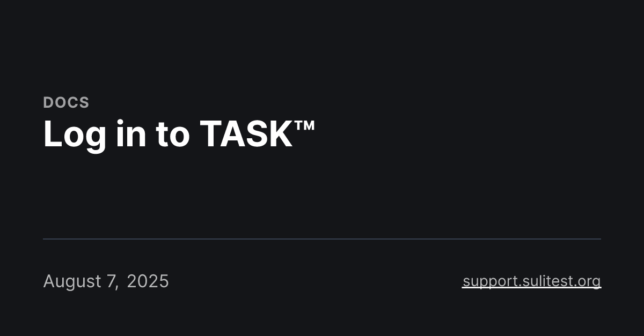Click the DOCS label
The image size is (644, 336).
[x=66, y=102]
